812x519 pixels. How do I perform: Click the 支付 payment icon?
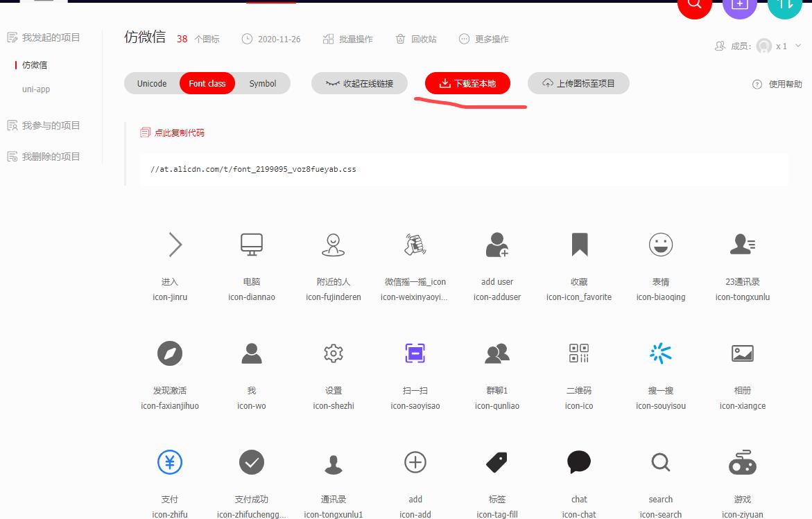coord(169,462)
